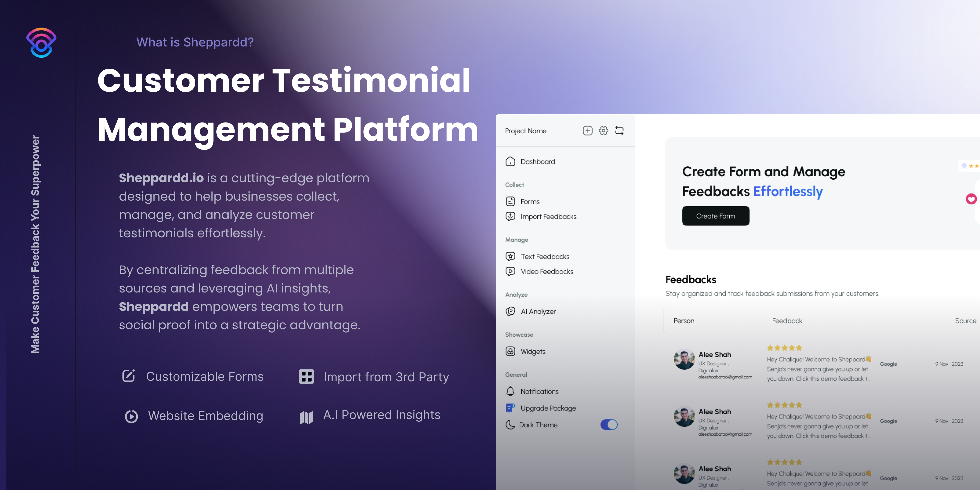Click the "A.I Powered Insights" label
This screenshot has height=490, width=980.
tap(382, 415)
